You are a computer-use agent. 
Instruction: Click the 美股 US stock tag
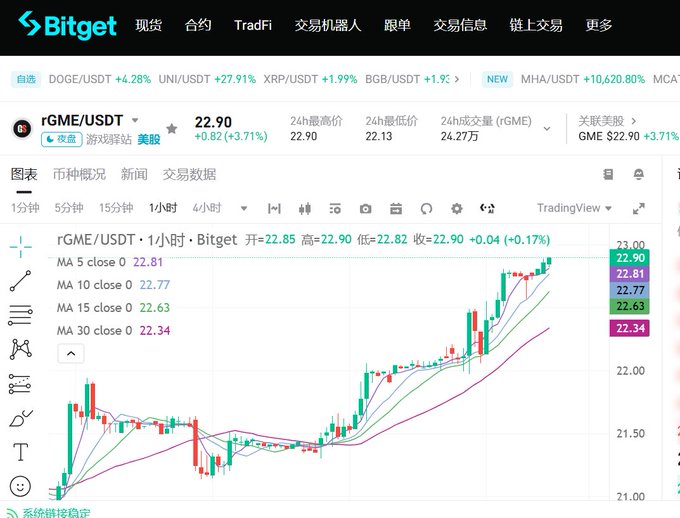click(149, 139)
